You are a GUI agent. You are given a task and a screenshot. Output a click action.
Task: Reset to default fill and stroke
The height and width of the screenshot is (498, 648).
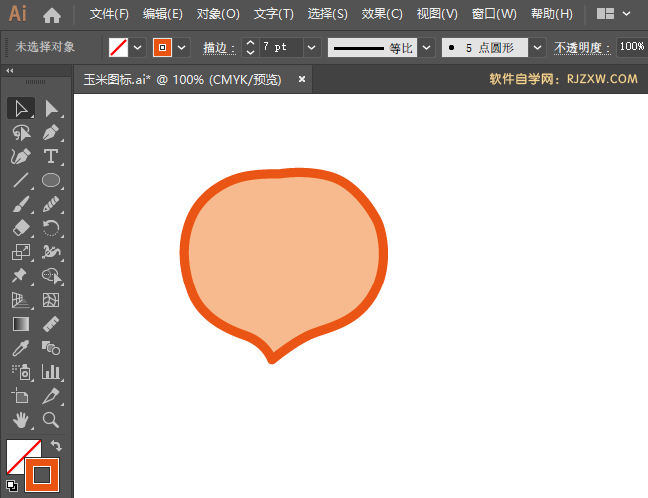(x=12, y=485)
